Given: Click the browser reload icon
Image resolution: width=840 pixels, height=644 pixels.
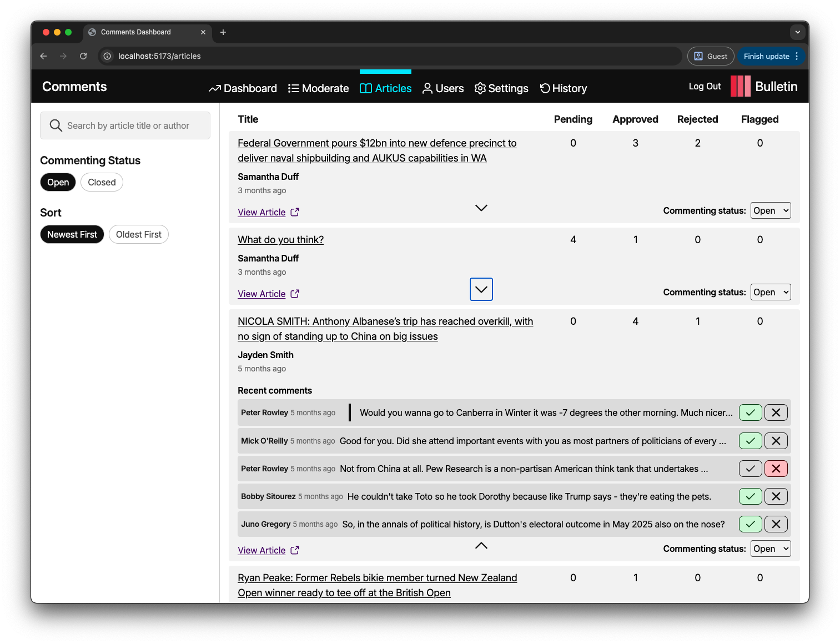Looking at the screenshot, I should (83, 56).
